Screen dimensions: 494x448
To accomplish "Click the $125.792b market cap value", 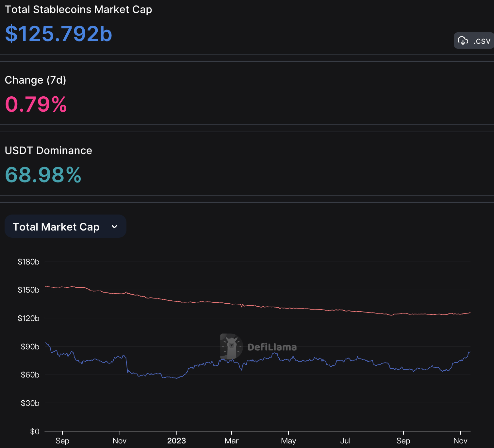I will (58, 34).
